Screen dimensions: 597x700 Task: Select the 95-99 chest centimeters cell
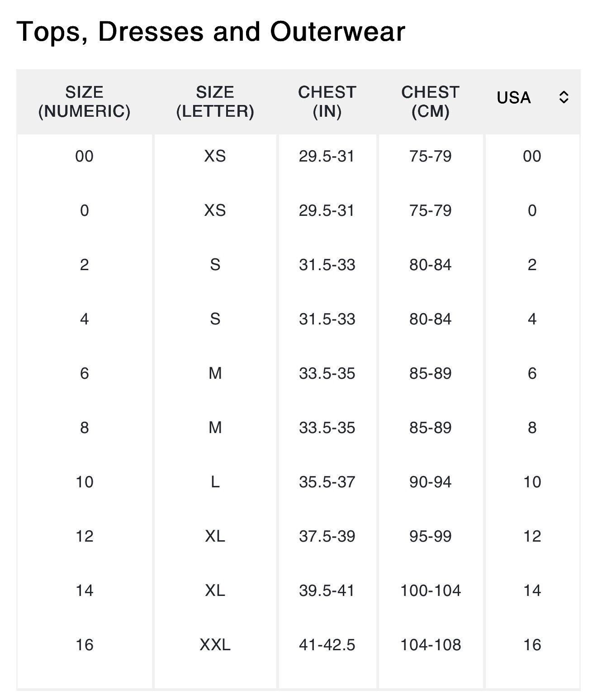(430, 536)
